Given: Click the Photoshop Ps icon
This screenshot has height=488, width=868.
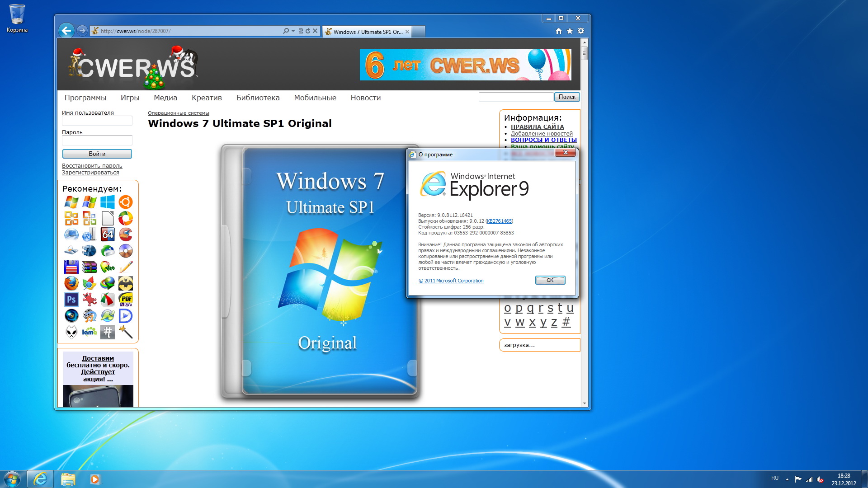Looking at the screenshot, I should click(71, 300).
